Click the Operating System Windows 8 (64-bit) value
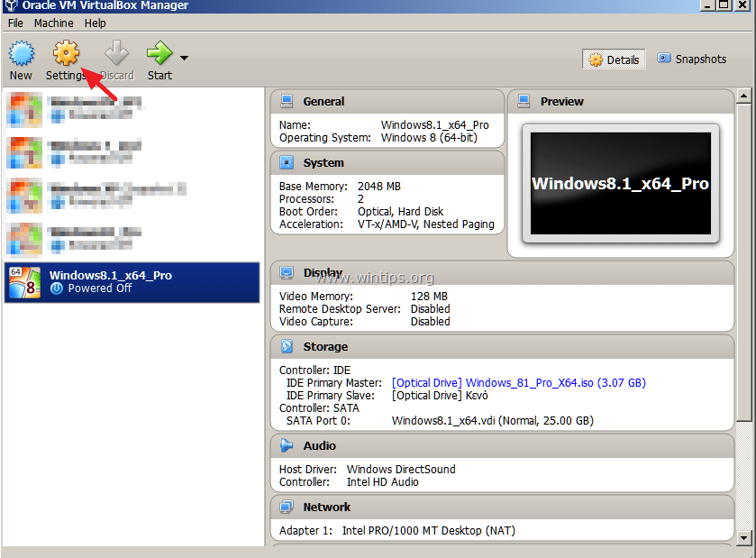 pyautogui.click(x=429, y=137)
